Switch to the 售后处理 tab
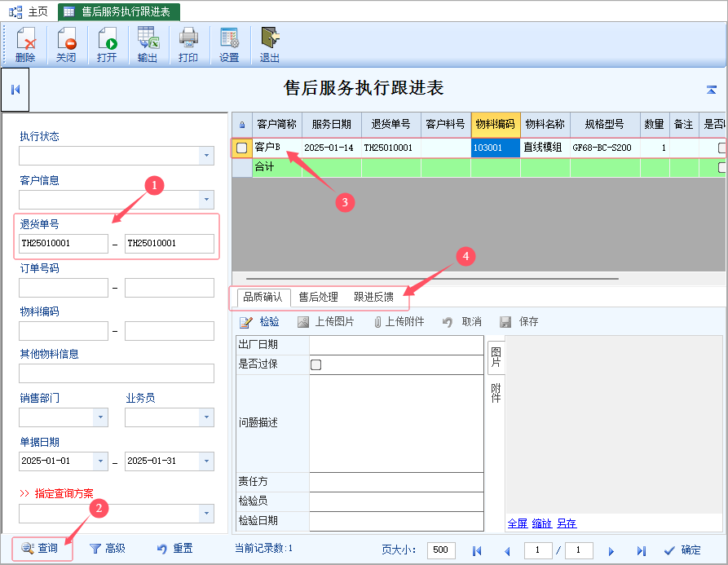 [x=319, y=297]
